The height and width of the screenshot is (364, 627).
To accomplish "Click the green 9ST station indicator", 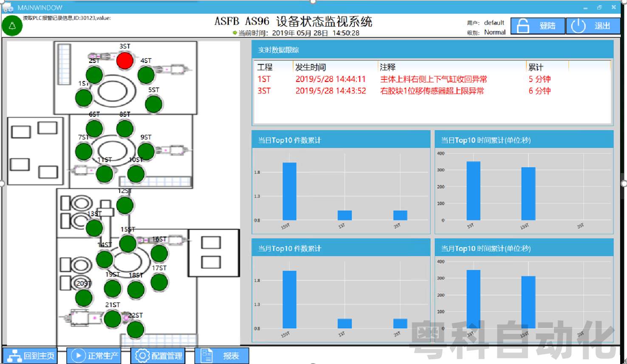I will (146, 151).
